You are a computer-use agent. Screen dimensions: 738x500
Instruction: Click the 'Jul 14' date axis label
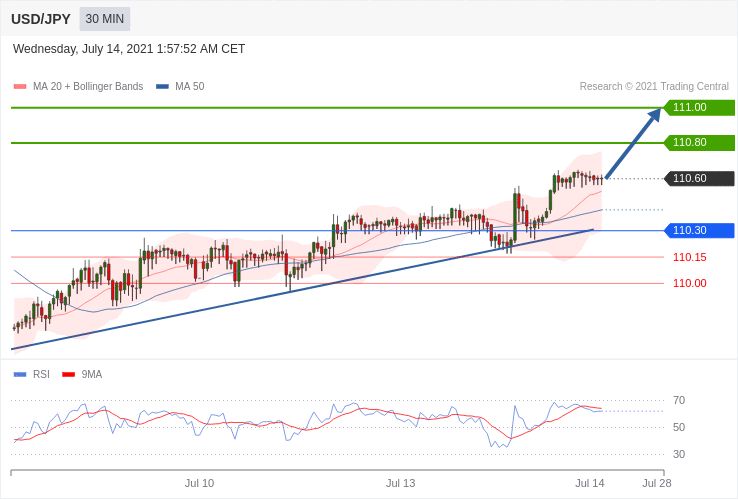(590, 483)
